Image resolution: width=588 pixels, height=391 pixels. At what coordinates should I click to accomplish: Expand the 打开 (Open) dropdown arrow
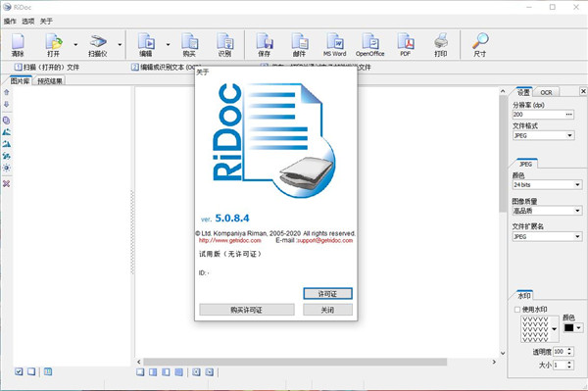click(75, 45)
